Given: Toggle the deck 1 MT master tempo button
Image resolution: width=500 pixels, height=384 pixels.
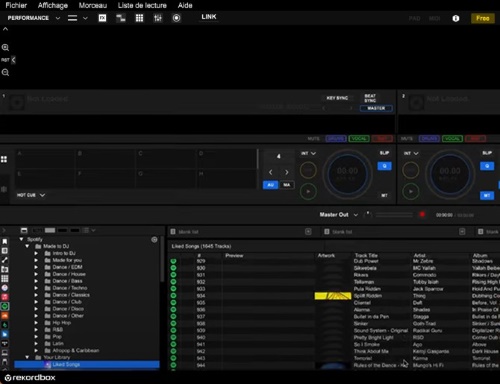Looking at the screenshot, I should 384,195.
